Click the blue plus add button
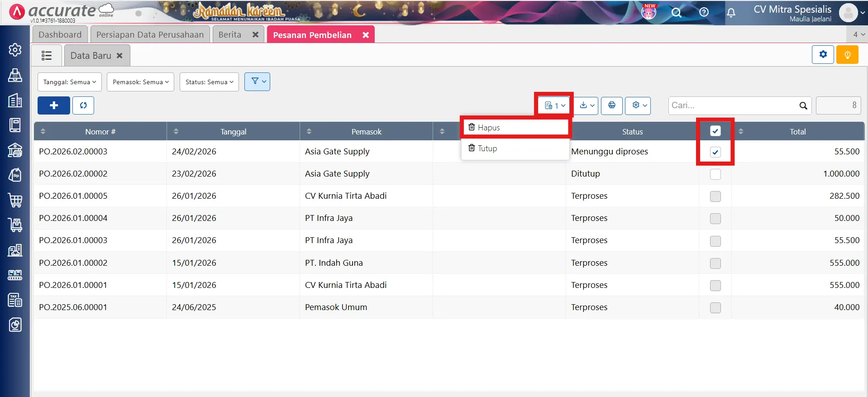Image resolution: width=868 pixels, height=397 pixels. pos(54,105)
